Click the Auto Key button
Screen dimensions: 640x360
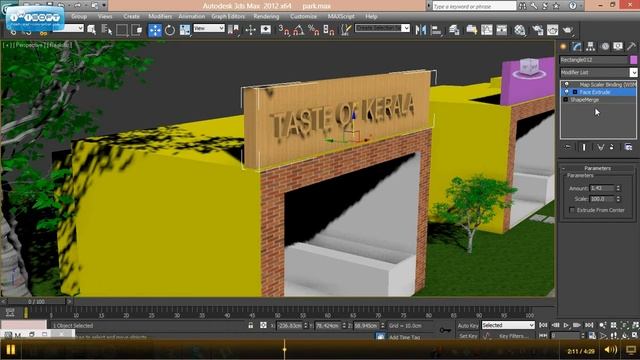[468, 326]
